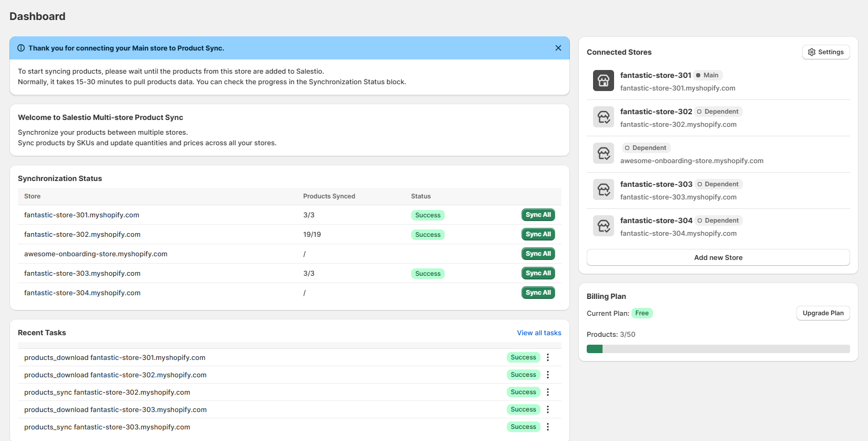Click the Dependent badge next to fantastic-store-302

coord(718,112)
